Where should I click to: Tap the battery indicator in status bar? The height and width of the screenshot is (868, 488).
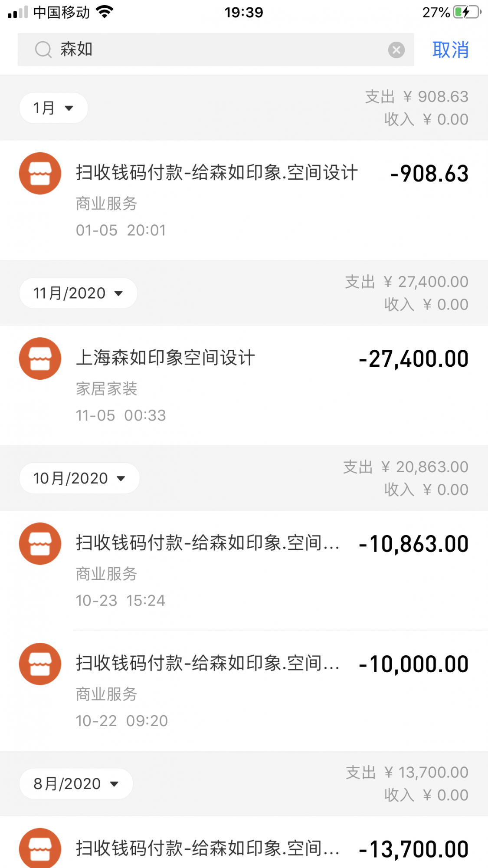pos(467,12)
